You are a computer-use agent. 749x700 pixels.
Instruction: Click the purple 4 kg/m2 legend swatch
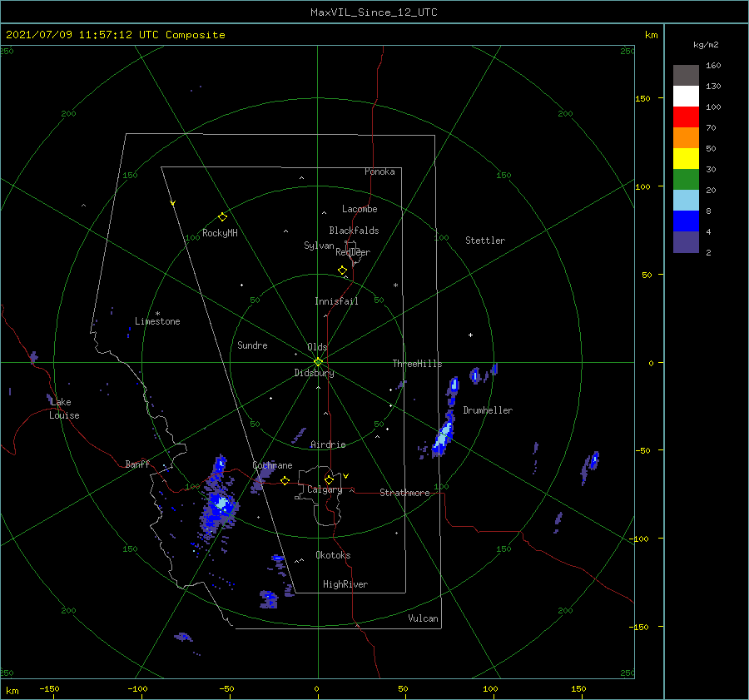click(686, 241)
